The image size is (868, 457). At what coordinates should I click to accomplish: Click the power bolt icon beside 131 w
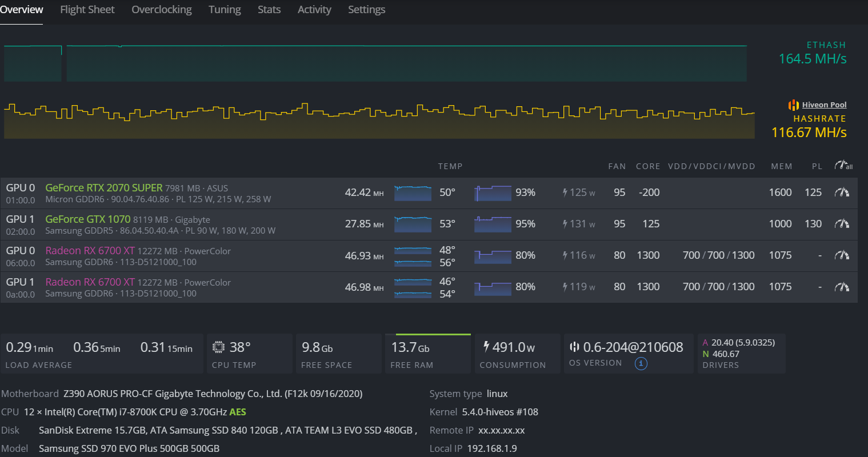[x=565, y=224]
